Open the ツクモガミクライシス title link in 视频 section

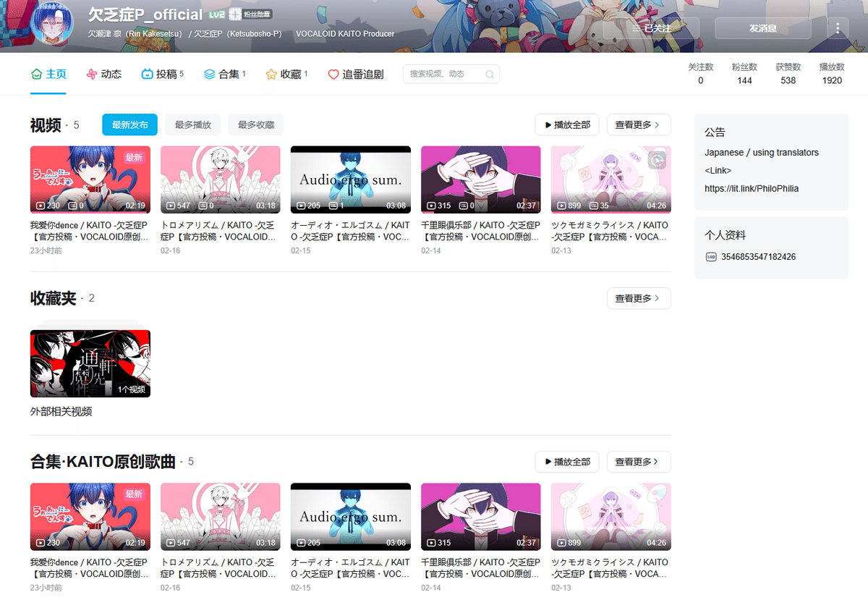[611, 231]
